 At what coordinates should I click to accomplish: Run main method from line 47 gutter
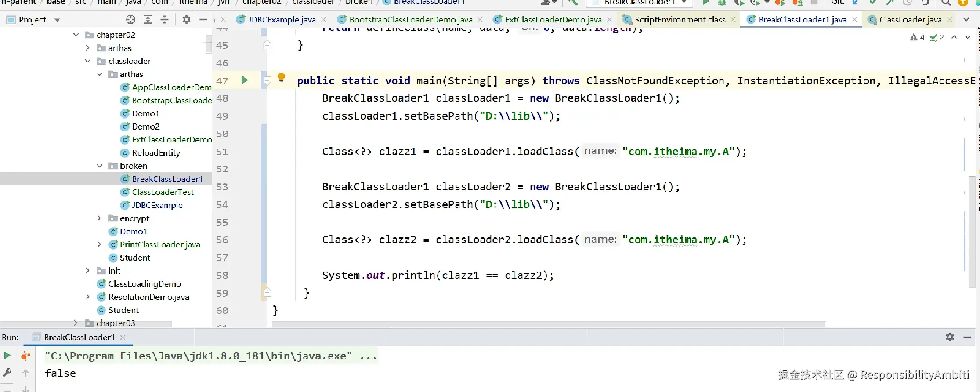click(245, 80)
